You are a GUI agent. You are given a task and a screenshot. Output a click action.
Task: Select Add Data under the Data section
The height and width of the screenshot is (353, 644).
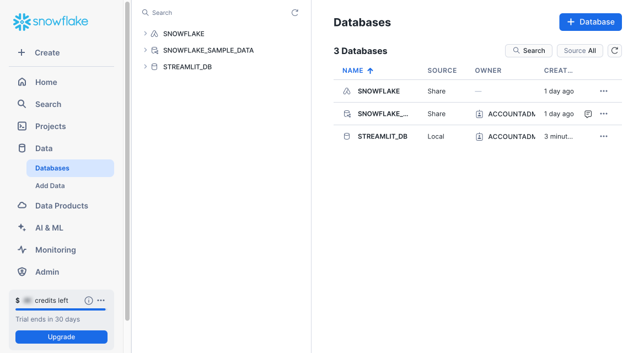point(50,185)
